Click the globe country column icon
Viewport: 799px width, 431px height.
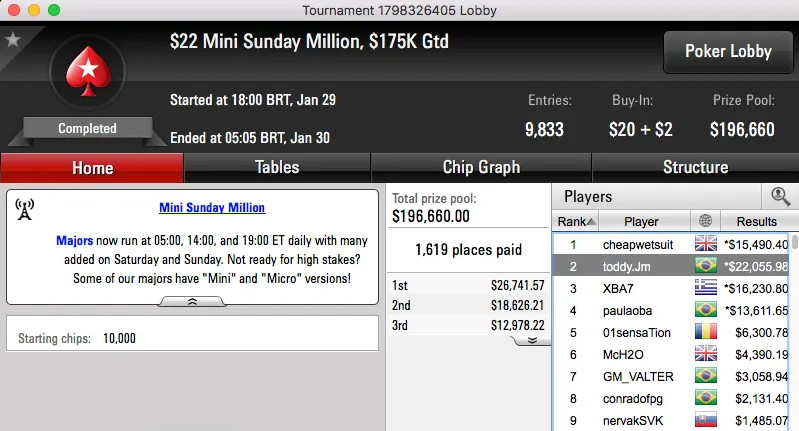click(x=707, y=221)
